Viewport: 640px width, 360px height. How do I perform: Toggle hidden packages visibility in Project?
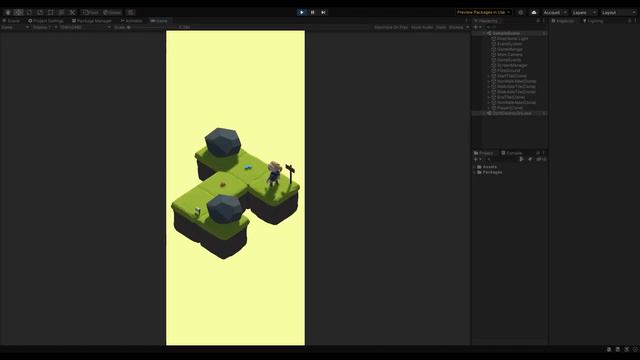(541, 159)
